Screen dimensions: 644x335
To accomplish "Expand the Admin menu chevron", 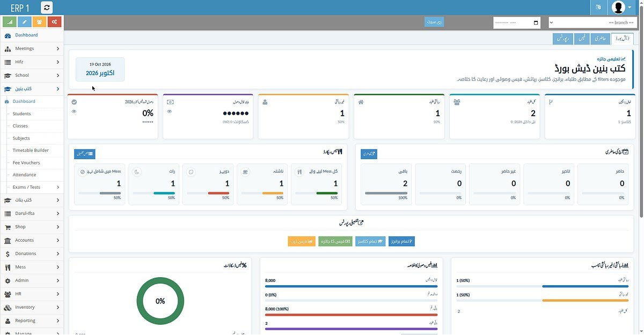I will coord(58,280).
